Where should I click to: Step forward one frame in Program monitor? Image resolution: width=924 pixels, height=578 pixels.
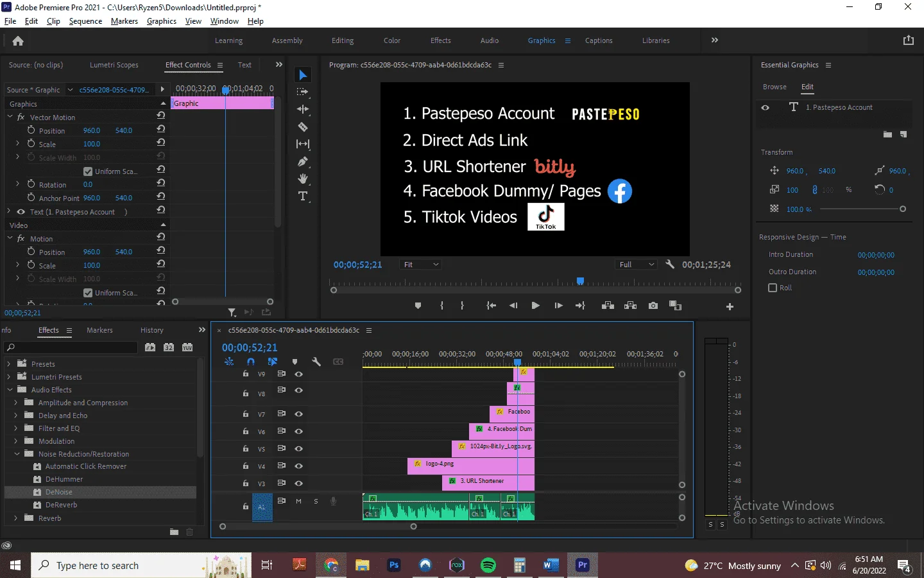coord(558,306)
